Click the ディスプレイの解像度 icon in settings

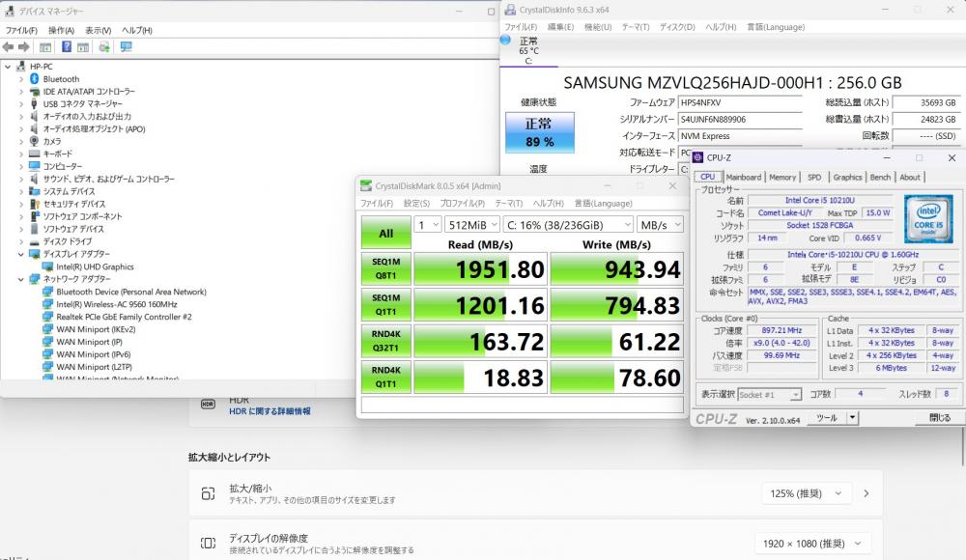[209, 544]
